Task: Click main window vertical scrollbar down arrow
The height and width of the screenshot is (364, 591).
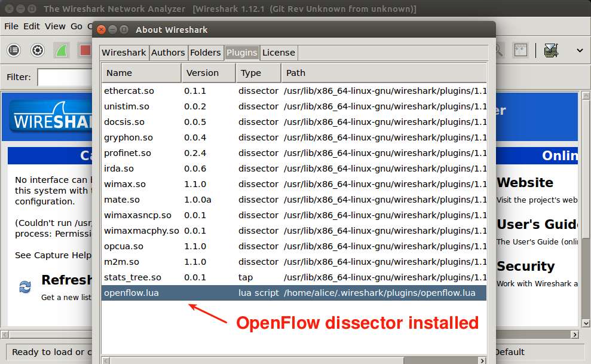Action: (x=586, y=323)
